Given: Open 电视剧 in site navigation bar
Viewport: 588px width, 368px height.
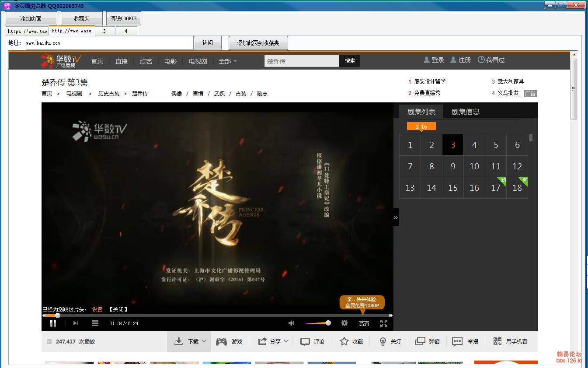Looking at the screenshot, I should tap(198, 61).
